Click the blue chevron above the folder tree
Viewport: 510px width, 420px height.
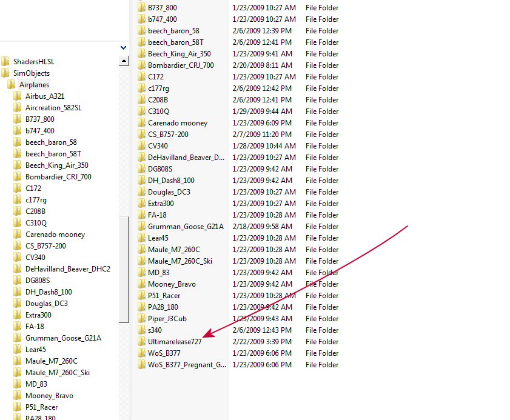pyautogui.click(x=123, y=47)
